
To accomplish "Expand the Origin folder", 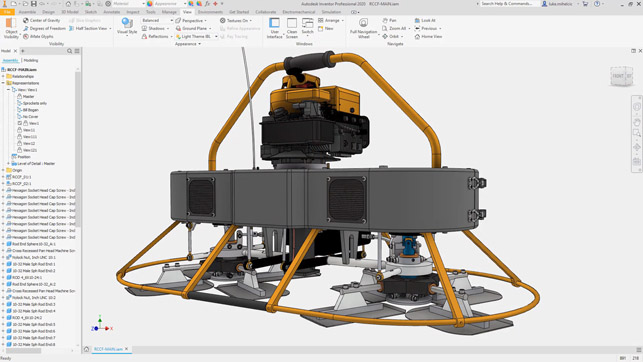I will tap(3, 170).
